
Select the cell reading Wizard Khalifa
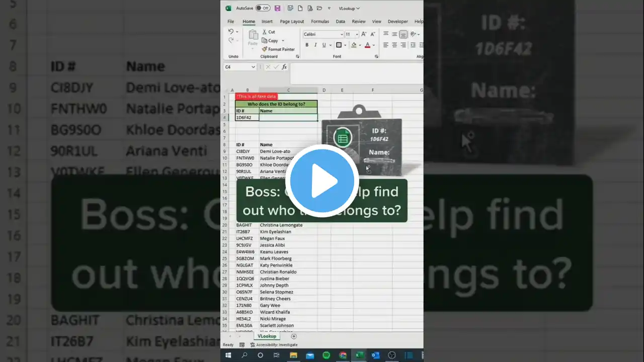tap(288, 312)
